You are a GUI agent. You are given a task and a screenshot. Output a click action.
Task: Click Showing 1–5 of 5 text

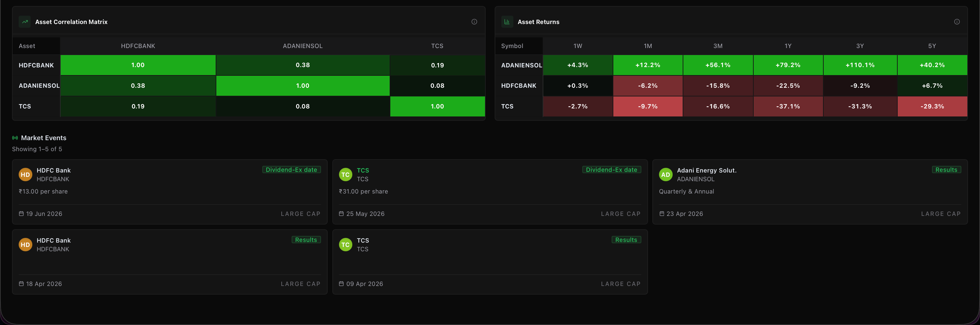click(x=37, y=149)
